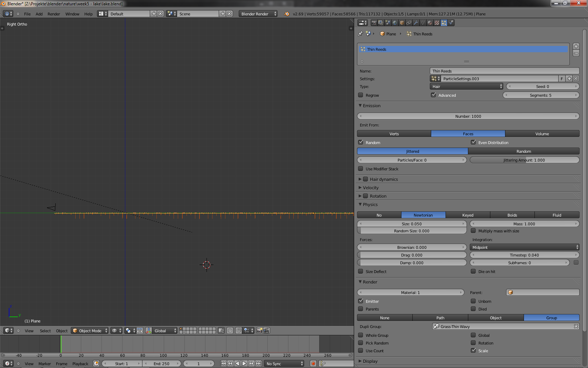This screenshot has height=368, width=588.
Task: Open the Physics properties tab
Action: point(451,23)
